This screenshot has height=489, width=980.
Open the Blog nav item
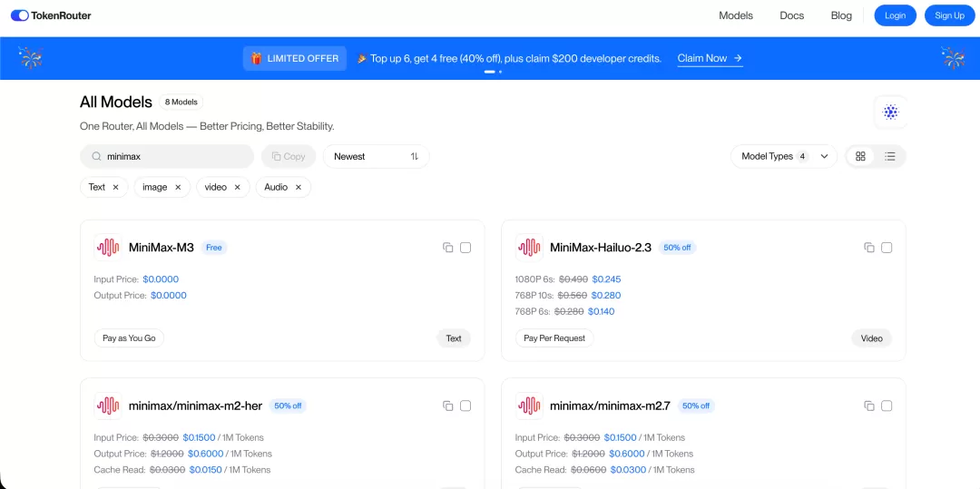pos(841,15)
